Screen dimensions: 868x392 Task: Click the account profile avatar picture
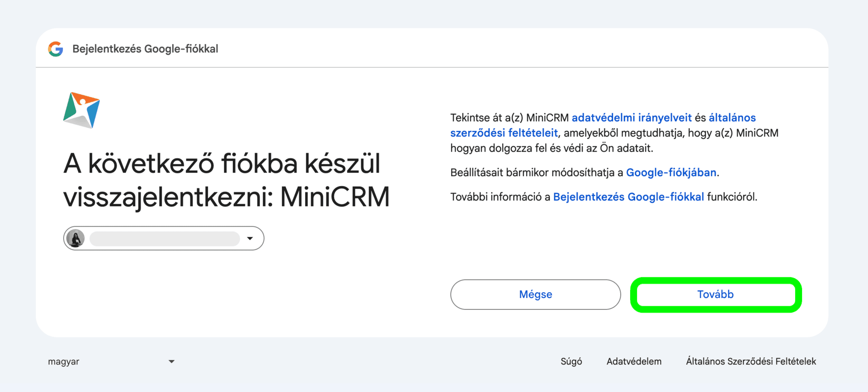[75, 238]
